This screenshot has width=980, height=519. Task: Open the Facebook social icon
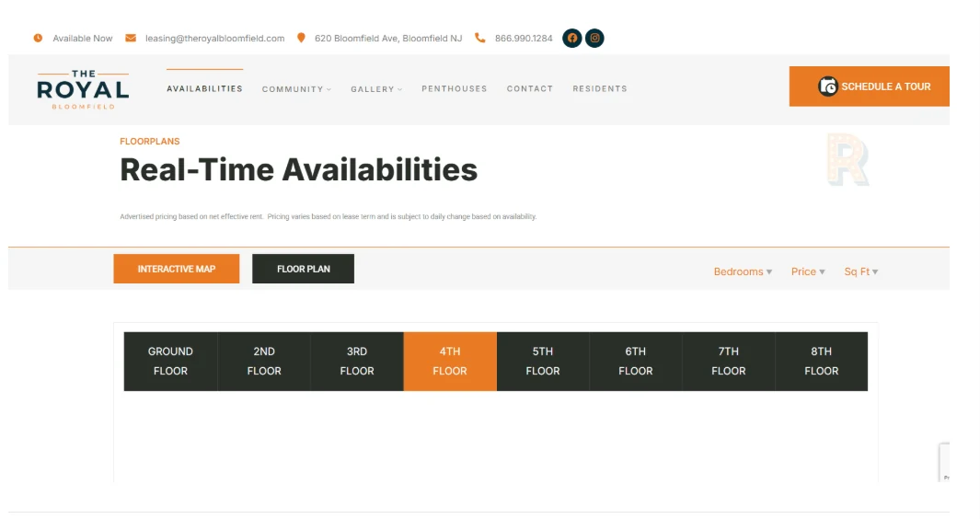click(571, 38)
